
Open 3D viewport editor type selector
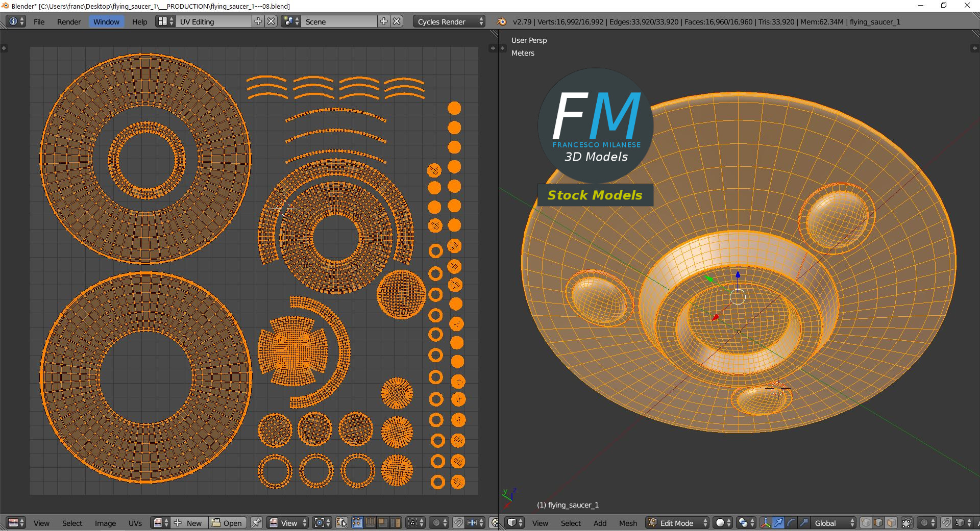[x=514, y=523]
